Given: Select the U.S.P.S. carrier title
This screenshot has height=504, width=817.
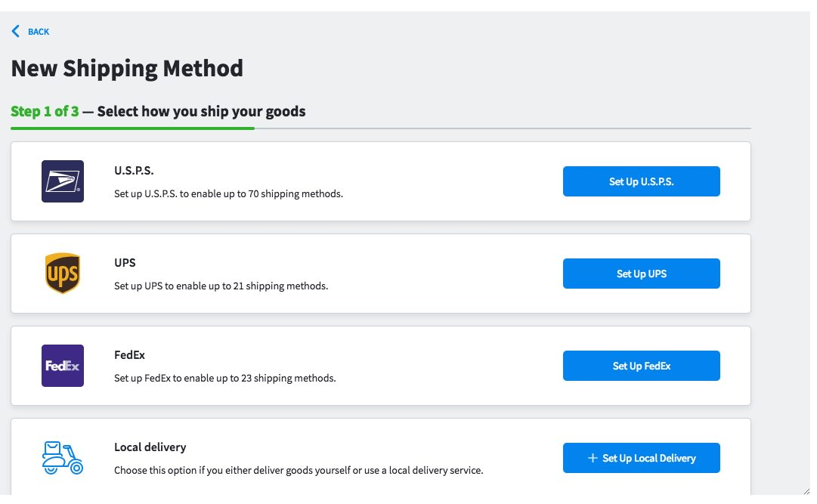Looking at the screenshot, I should [x=134, y=171].
